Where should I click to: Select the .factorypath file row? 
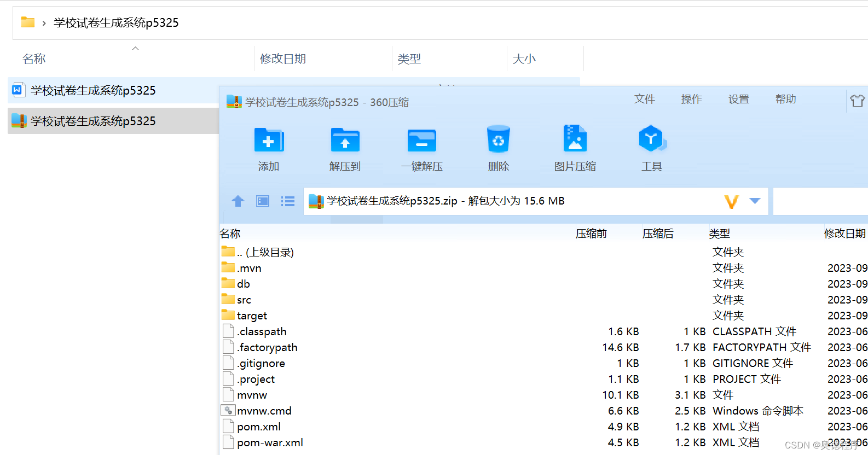pos(543,347)
